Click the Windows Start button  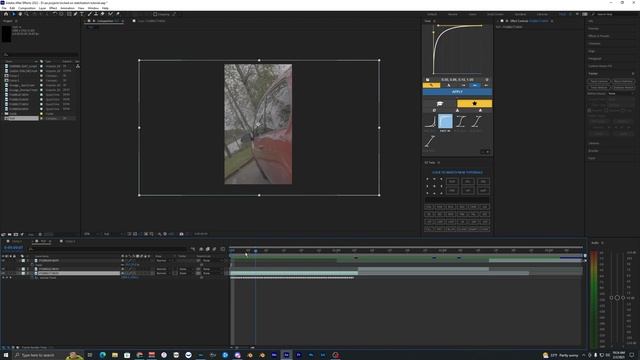point(6,355)
